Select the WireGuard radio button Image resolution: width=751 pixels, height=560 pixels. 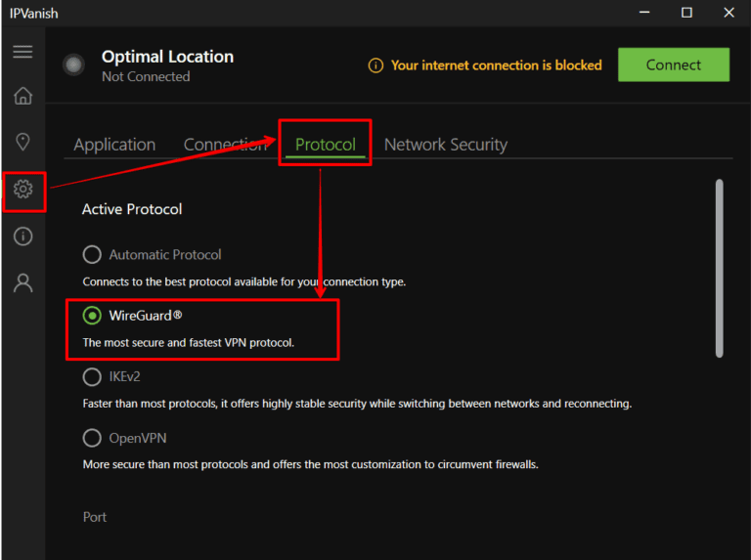point(92,316)
